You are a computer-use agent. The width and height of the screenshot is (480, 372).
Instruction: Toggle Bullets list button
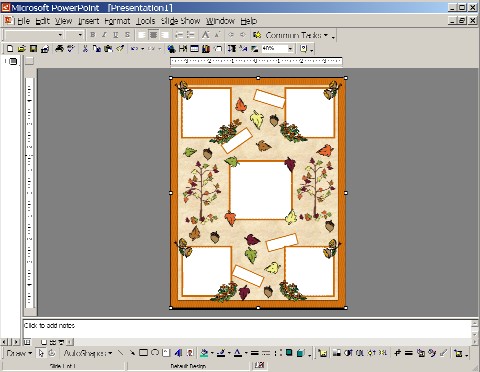(191, 35)
